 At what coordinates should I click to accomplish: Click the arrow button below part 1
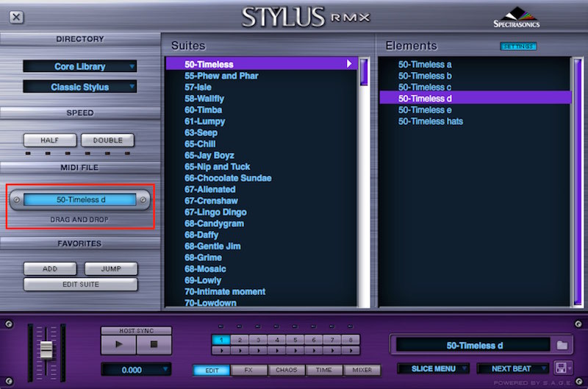221,351
